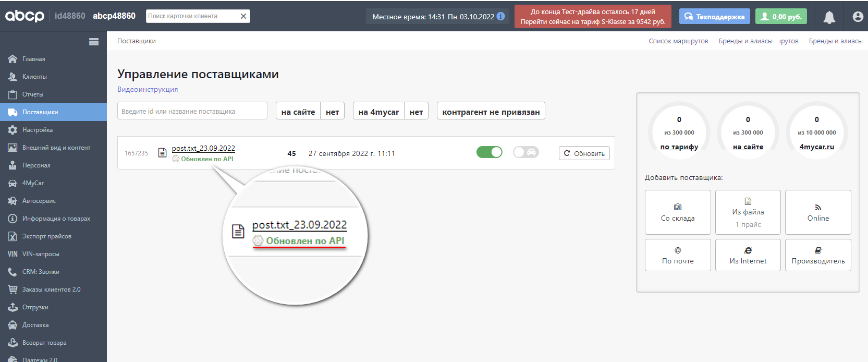Screen dimensions: 868x362
Task: Add Online supplier
Action: tap(818, 212)
